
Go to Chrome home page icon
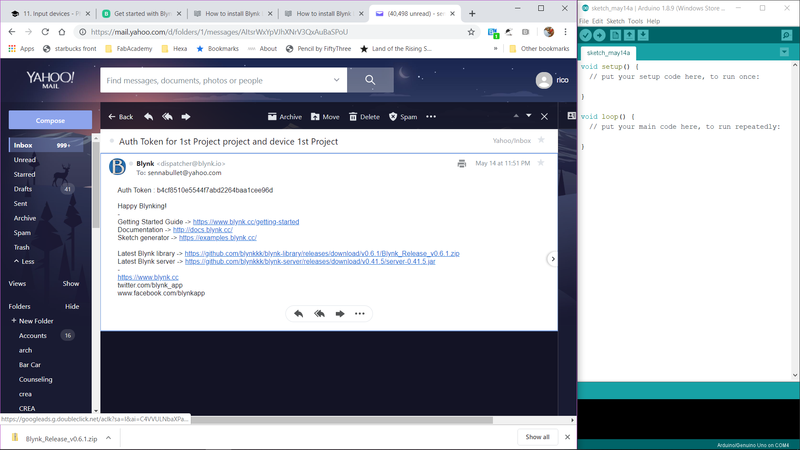coord(62,32)
